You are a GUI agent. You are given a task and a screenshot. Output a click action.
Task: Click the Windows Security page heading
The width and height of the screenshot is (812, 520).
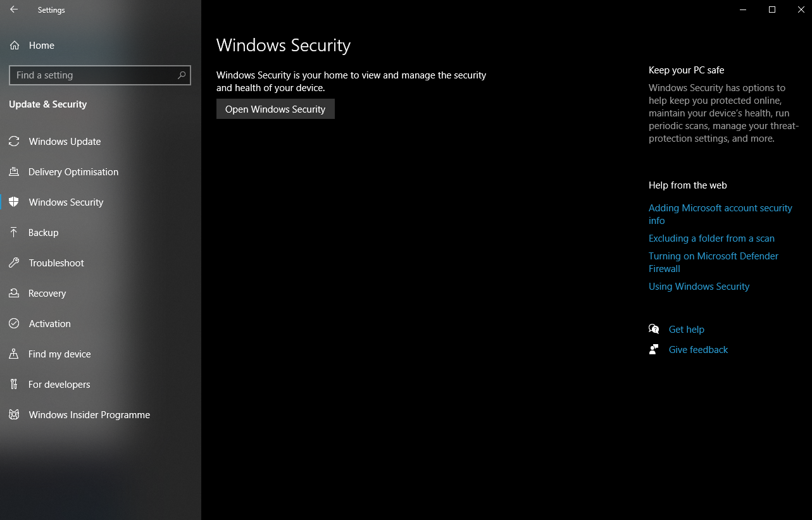click(x=283, y=46)
